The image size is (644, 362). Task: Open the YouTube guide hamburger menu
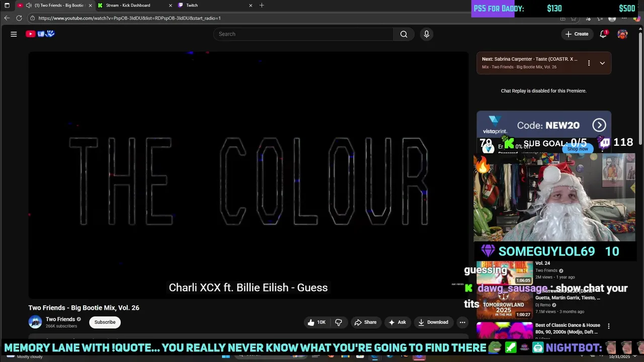(x=14, y=34)
